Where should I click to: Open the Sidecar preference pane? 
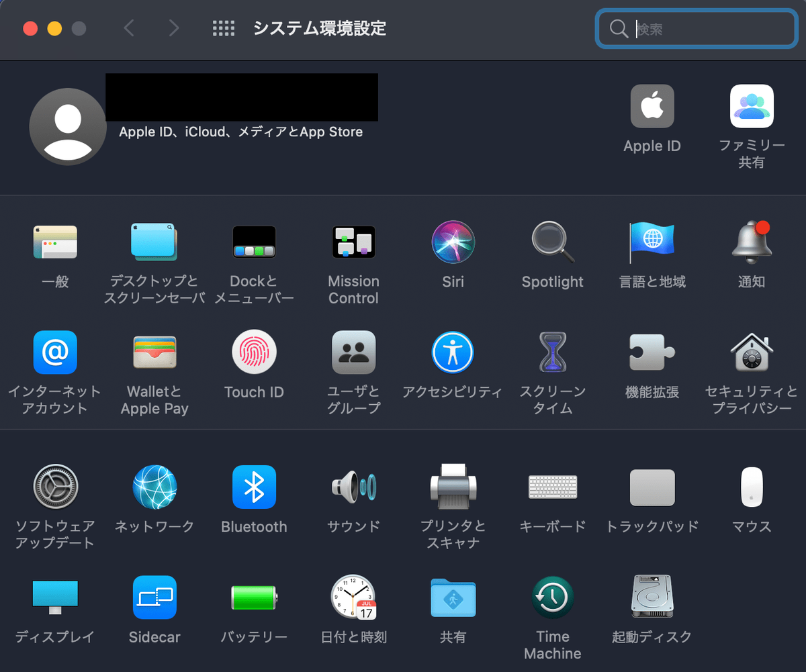[154, 597]
